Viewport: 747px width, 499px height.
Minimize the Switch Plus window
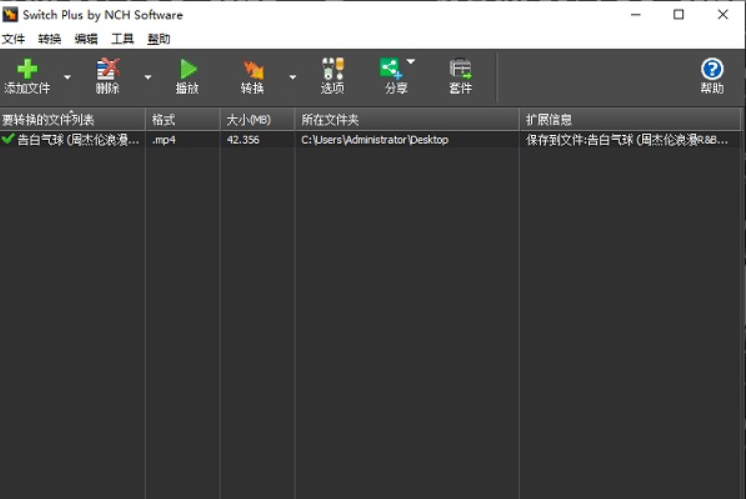point(636,15)
